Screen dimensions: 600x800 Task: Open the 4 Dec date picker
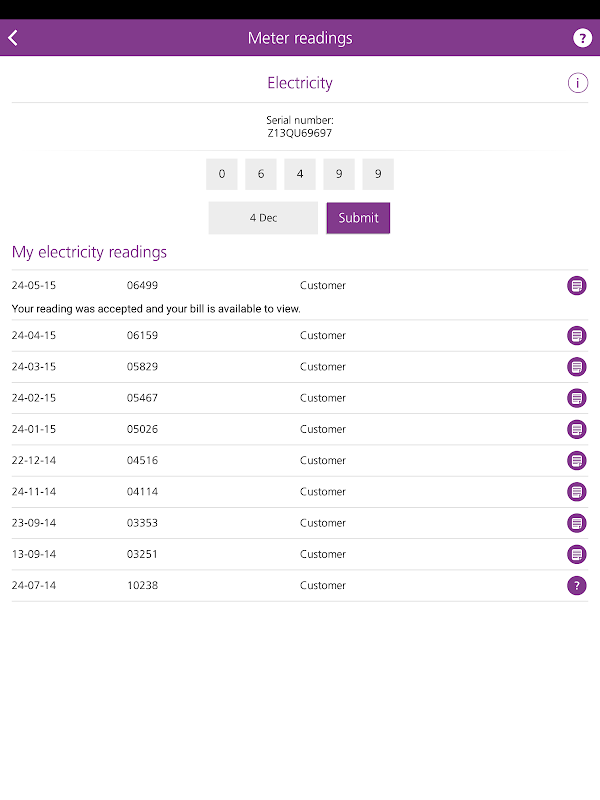(263, 218)
